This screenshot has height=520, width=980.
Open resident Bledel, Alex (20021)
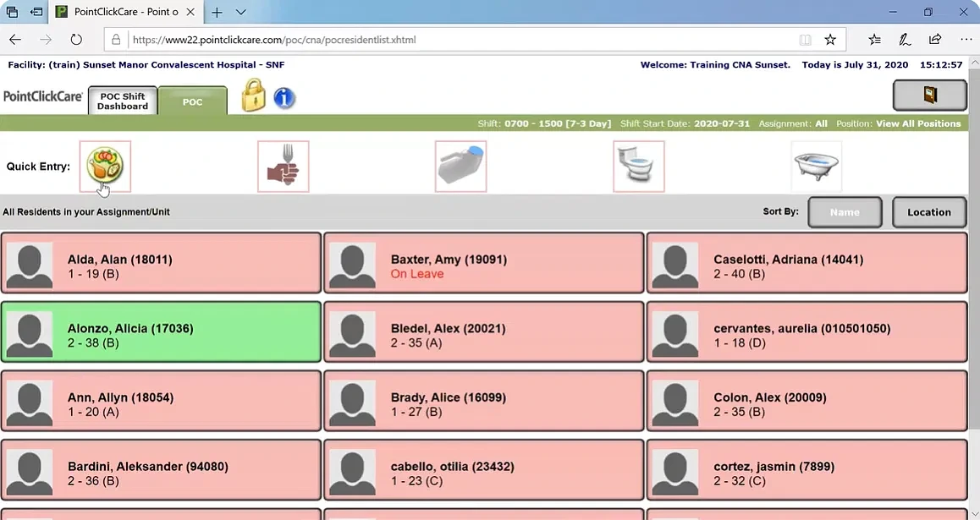point(484,331)
